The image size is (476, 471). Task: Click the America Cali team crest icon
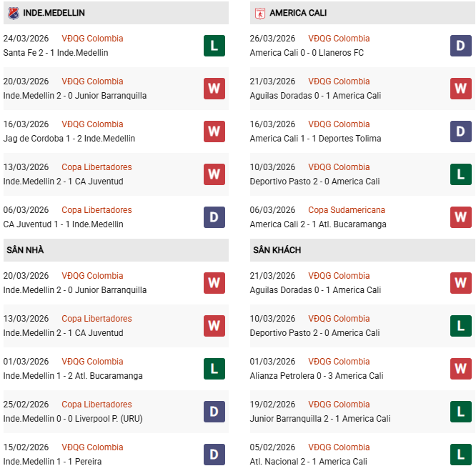[260, 13]
